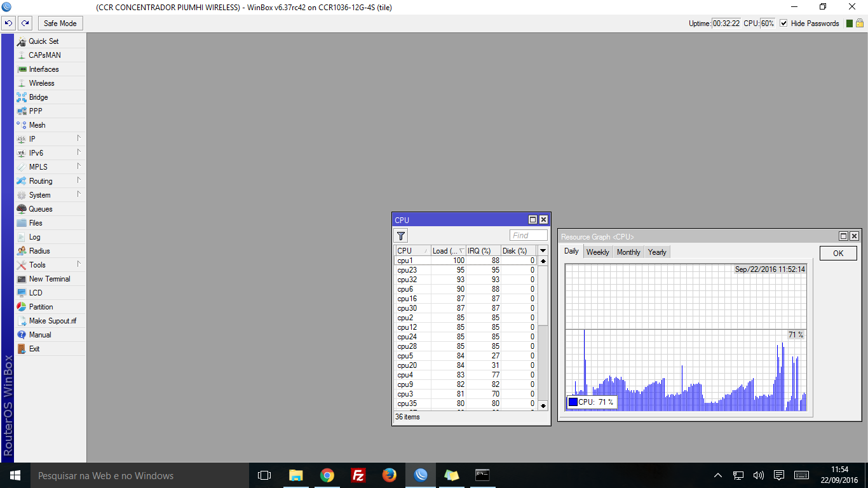Select the cpu16 row in CPU list
The width and height of the screenshot is (868, 488).
[x=465, y=299]
